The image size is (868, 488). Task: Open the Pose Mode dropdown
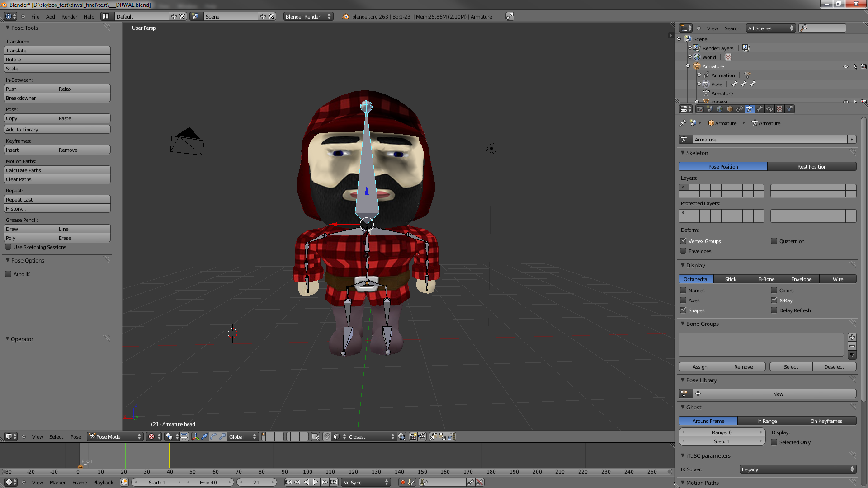[115, 436]
